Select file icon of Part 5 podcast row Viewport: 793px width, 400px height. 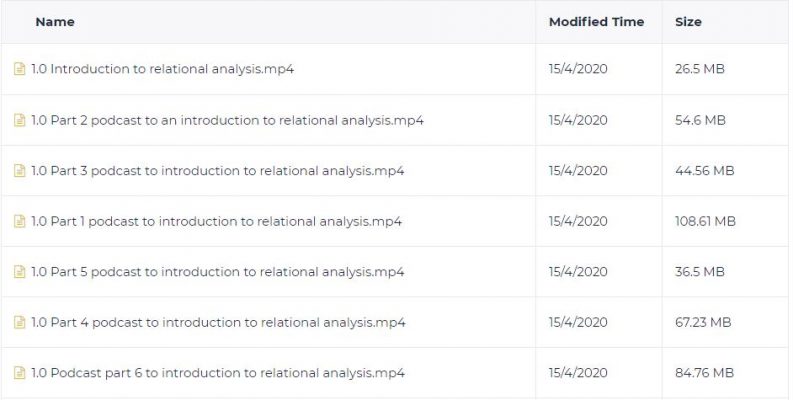(19, 272)
